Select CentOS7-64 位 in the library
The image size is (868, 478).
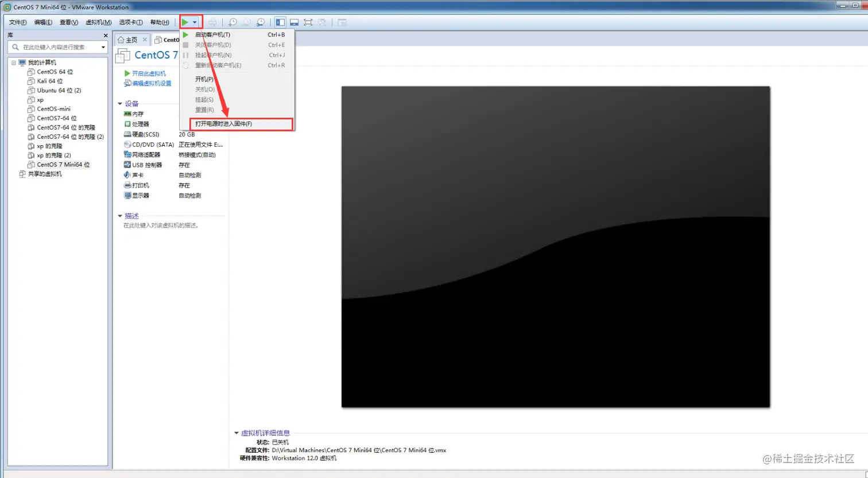coord(57,118)
